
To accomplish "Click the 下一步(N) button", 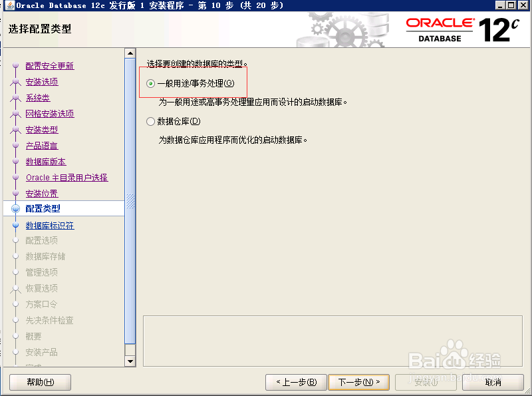I will click(358, 382).
